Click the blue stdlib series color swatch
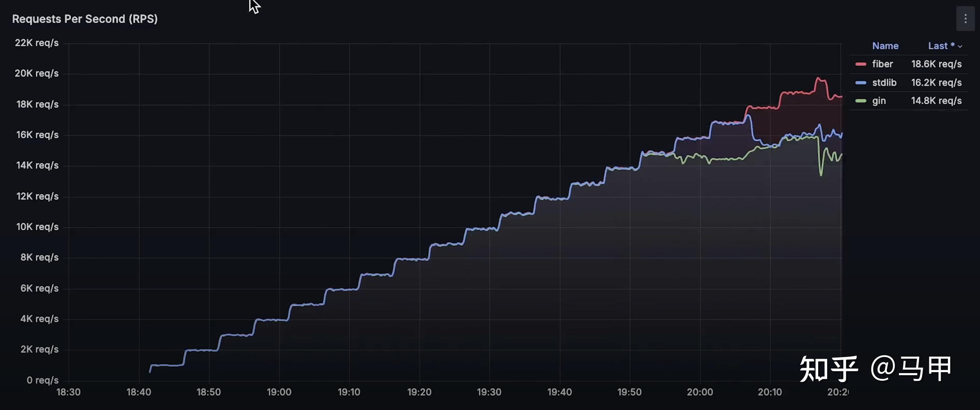The image size is (980, 410). click(x=861, y=83)
